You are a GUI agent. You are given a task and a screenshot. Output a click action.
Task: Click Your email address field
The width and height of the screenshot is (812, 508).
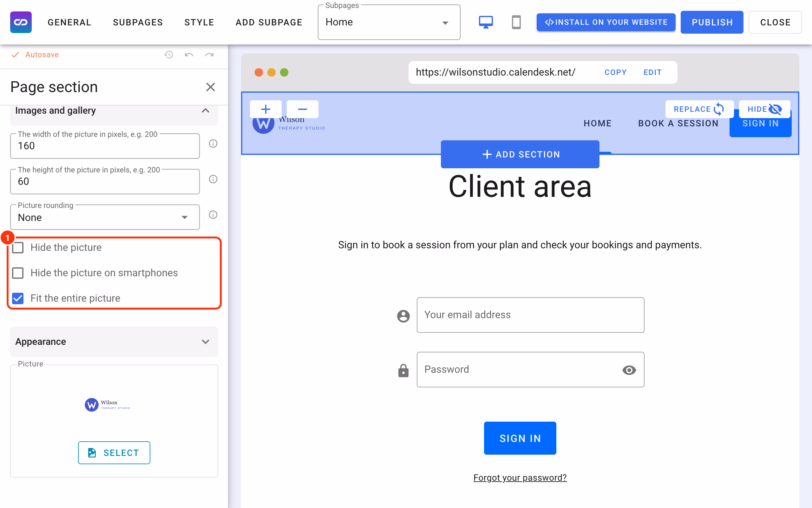pyautogui.click(x=530, y=315)
